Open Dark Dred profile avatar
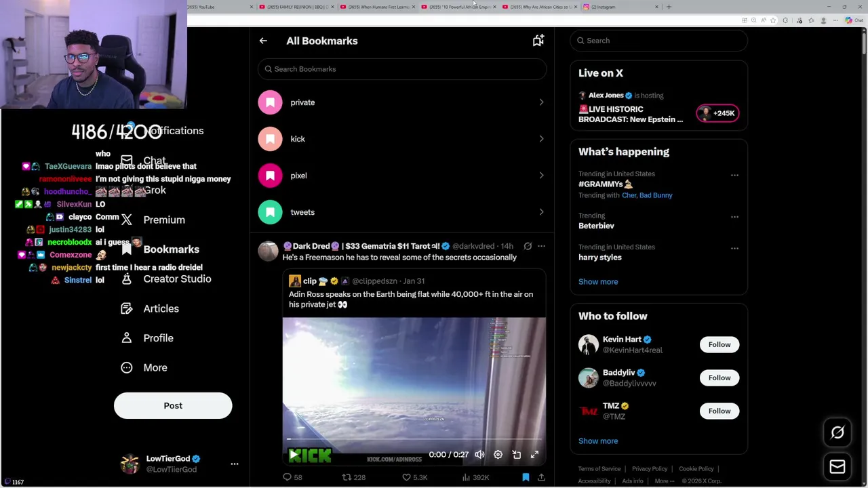 tap(268, 251)
